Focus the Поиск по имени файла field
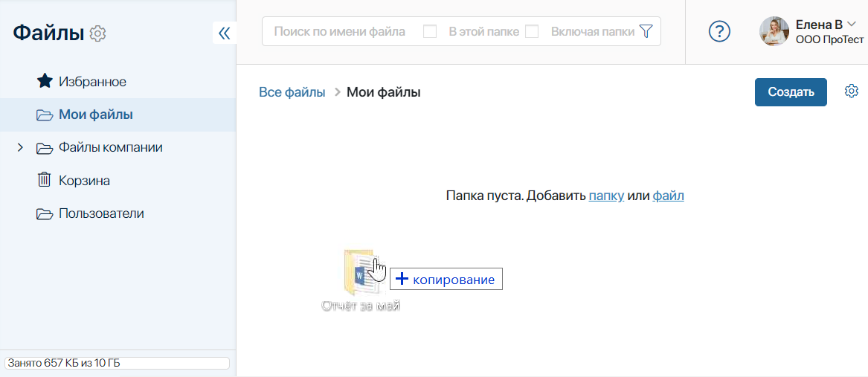 (x=340, y=31)
